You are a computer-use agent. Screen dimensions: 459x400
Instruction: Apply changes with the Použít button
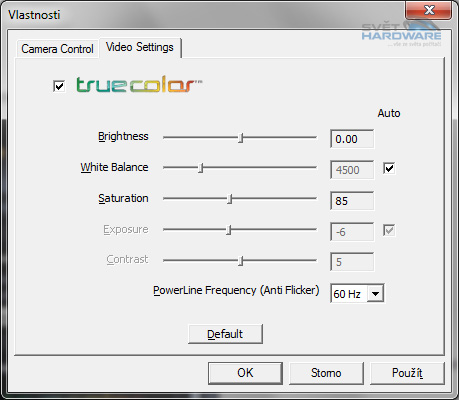[x=407, y=373]
